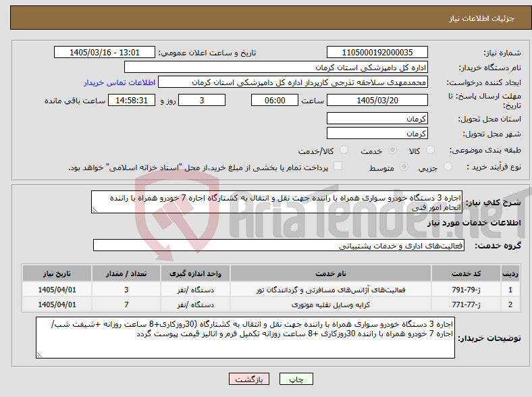
Task: Click the service group field فعالیت‌های اداری
Action: tap(279, 245)
